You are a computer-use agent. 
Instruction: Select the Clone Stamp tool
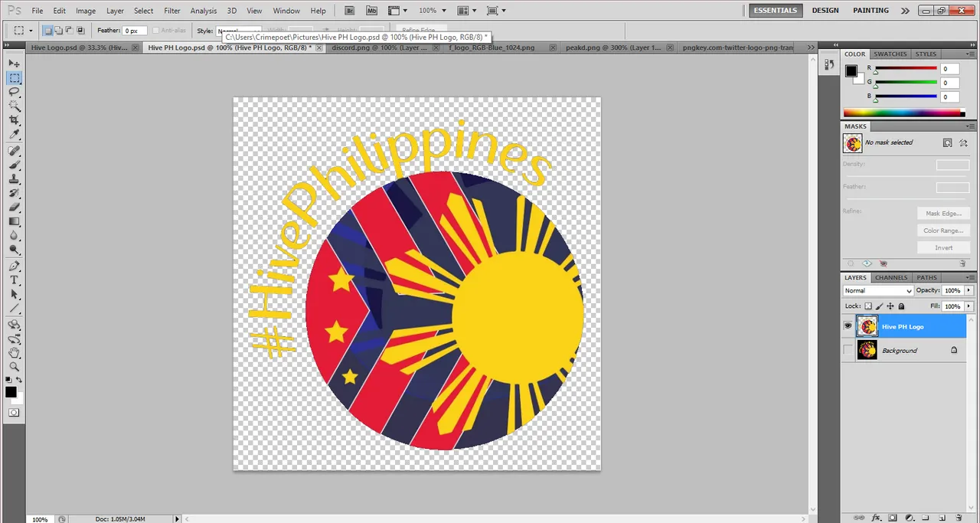(14, 179)
